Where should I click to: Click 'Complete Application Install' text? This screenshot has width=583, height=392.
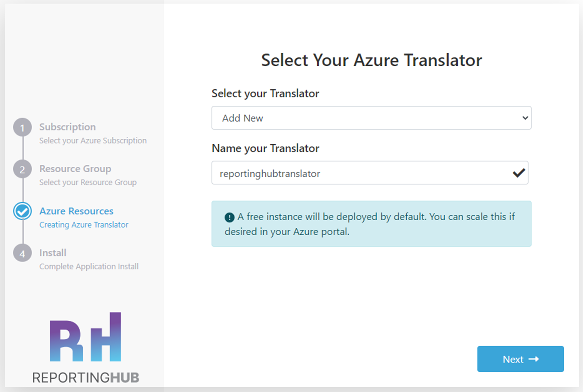pyautogui.click(x=89, y=266)
